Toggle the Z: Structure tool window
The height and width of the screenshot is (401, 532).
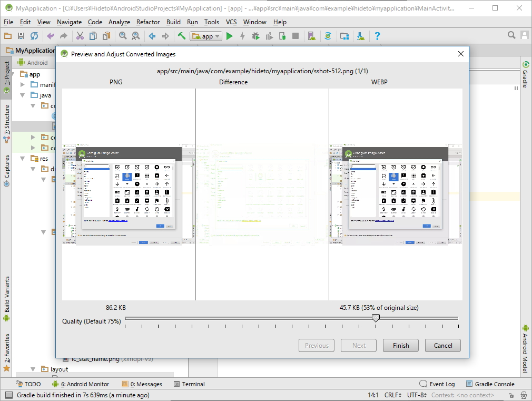[x=6, y=123]
